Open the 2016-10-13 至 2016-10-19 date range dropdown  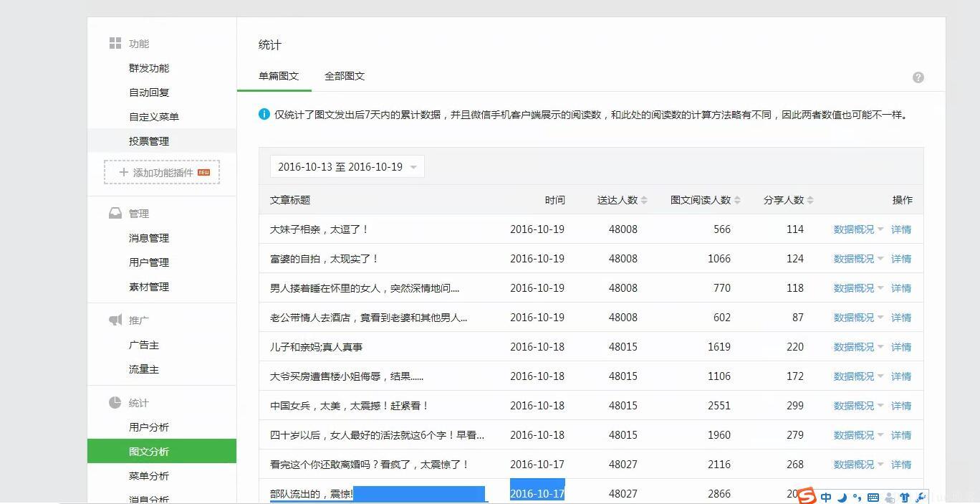point(347,166)
